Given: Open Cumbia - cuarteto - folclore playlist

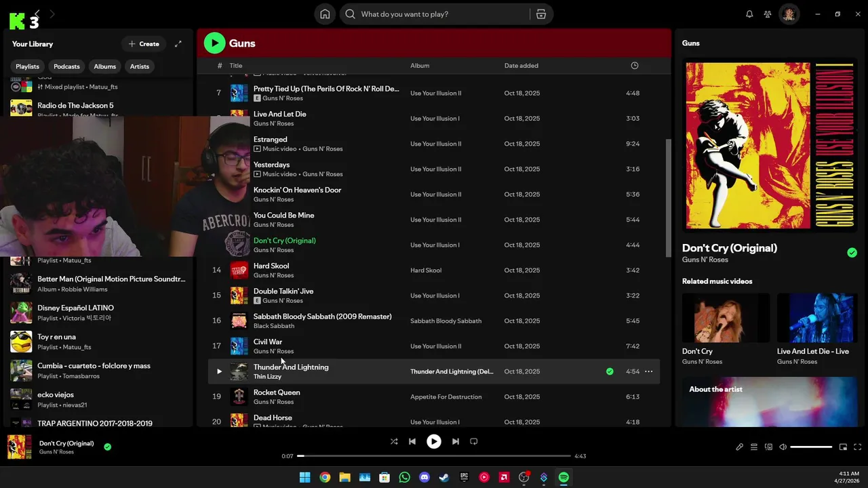Looking at the screenshot, I should pos(98,370).
